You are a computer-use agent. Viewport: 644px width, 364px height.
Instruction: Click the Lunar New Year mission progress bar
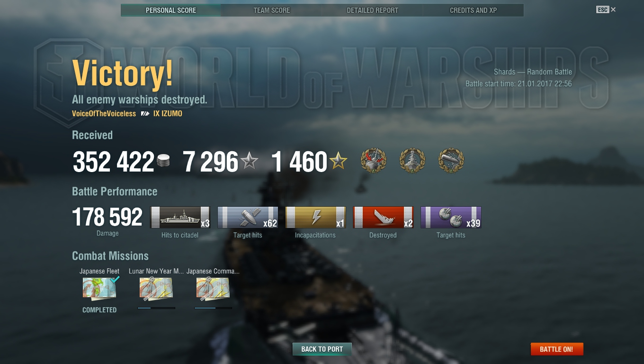tap(156, 308)
